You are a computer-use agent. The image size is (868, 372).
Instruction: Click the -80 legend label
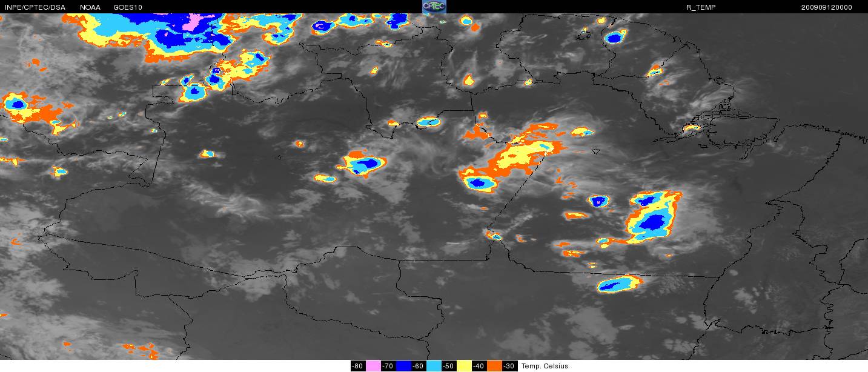[358, 366]
